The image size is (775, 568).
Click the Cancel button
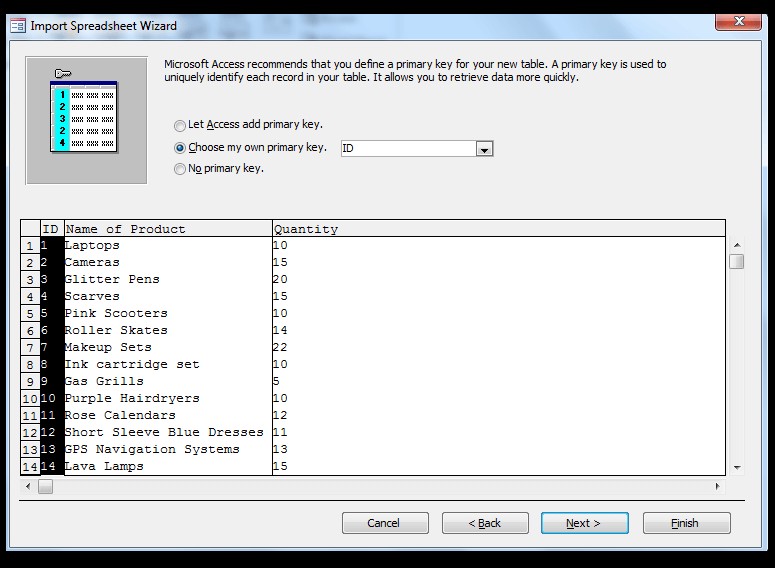coord(385,523)
